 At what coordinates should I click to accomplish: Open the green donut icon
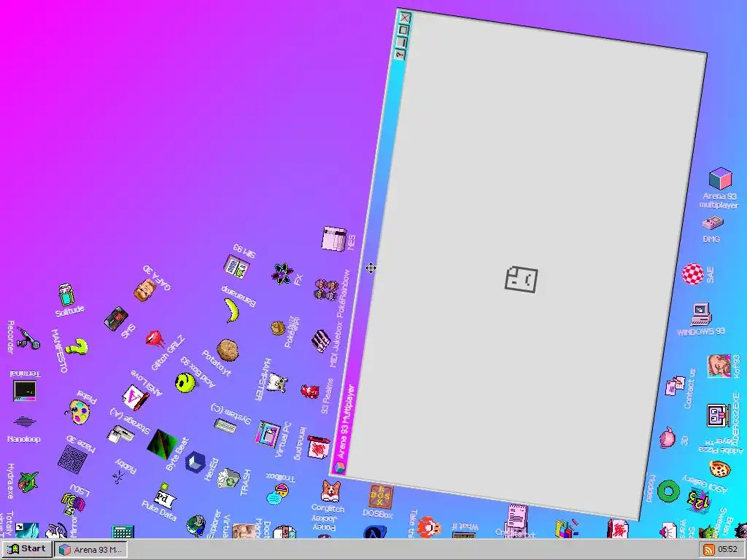[x=668, y=491]
